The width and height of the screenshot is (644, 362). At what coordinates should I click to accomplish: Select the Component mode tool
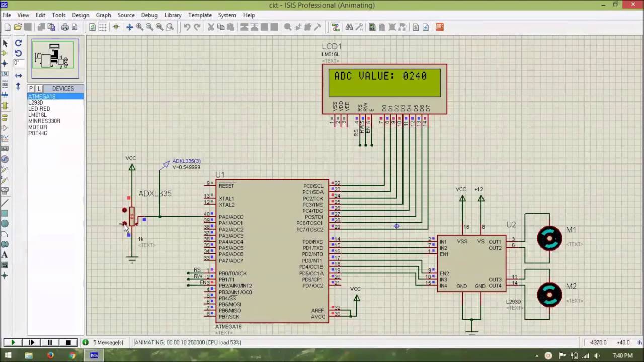[5, 53]
